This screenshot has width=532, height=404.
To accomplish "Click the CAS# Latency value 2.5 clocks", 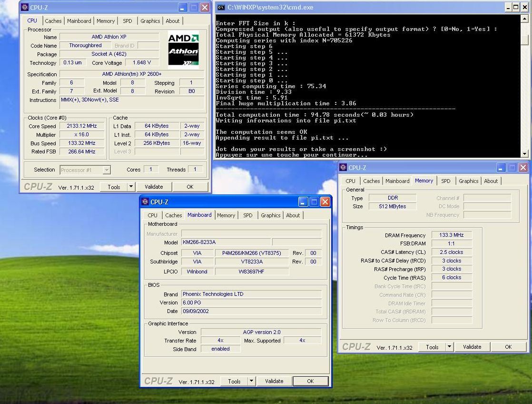I will [x=451, y=252].
